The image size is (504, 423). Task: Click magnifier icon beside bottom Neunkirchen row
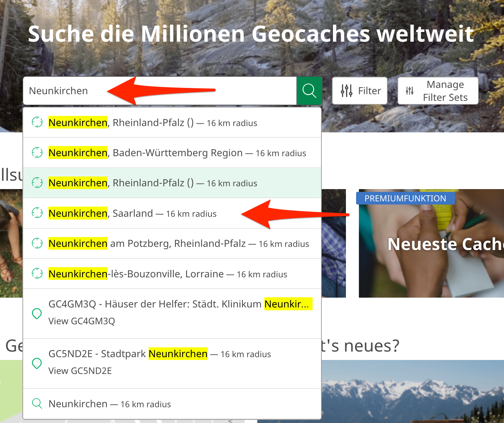tap(37, 404)
